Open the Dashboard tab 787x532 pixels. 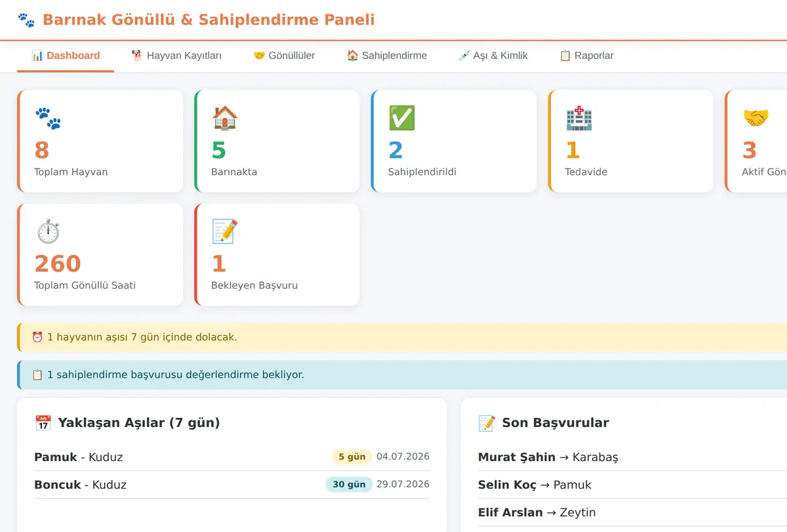tap(66, 56)
